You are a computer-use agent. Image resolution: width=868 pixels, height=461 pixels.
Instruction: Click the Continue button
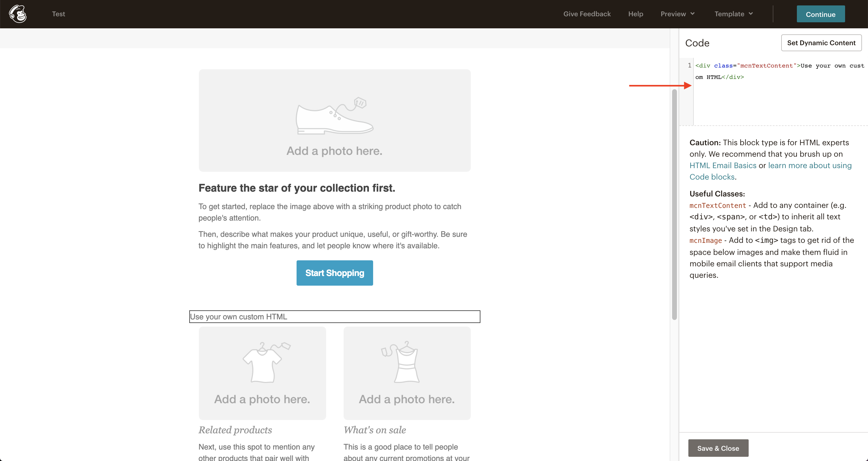[820, 14]
